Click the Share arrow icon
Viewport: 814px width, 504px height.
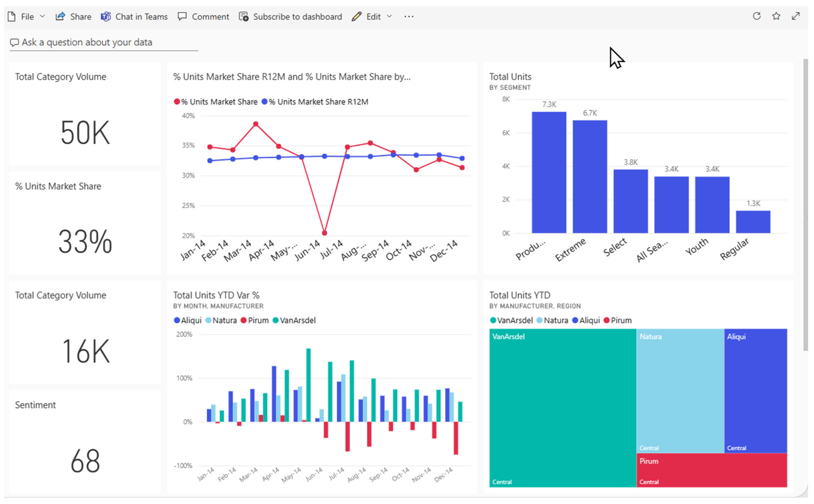point(60,16)
